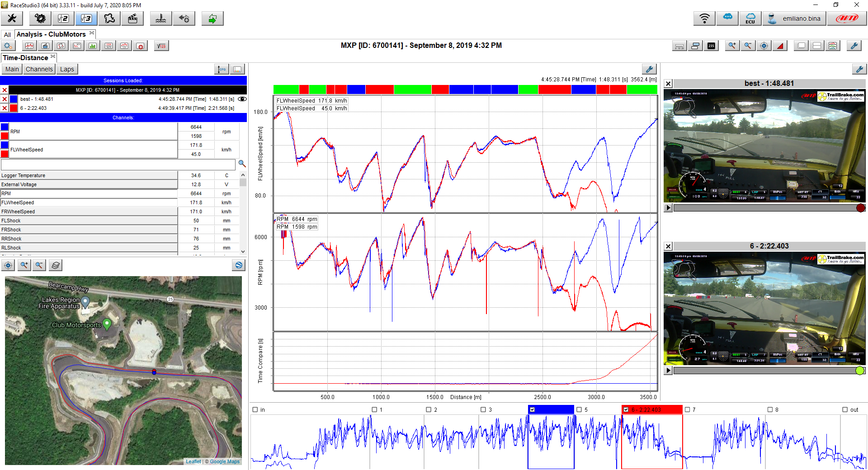Open the Leaflet attribution link
The image size is (868, 470).
[193, 461]
